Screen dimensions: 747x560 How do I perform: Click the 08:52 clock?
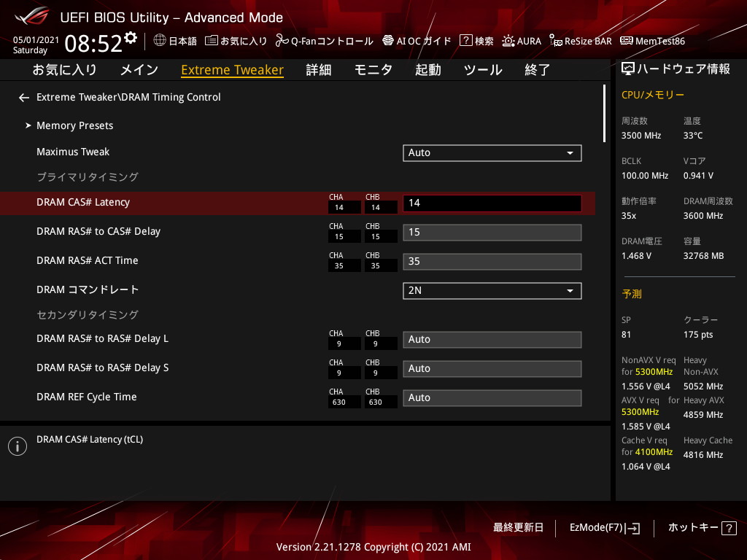(93, 44)
